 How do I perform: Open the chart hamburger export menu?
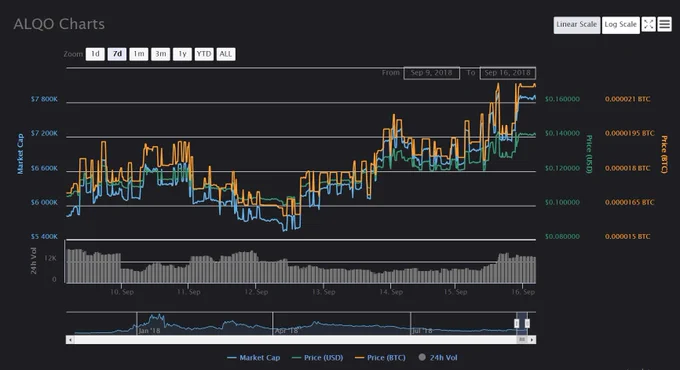(x=664, y=24)
